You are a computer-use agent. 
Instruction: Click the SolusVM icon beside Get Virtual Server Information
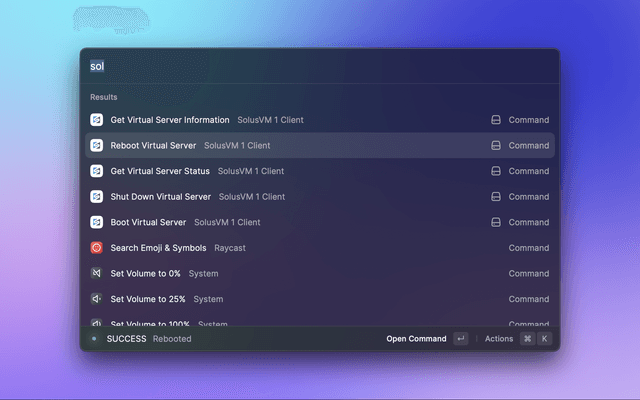(97, 120)
